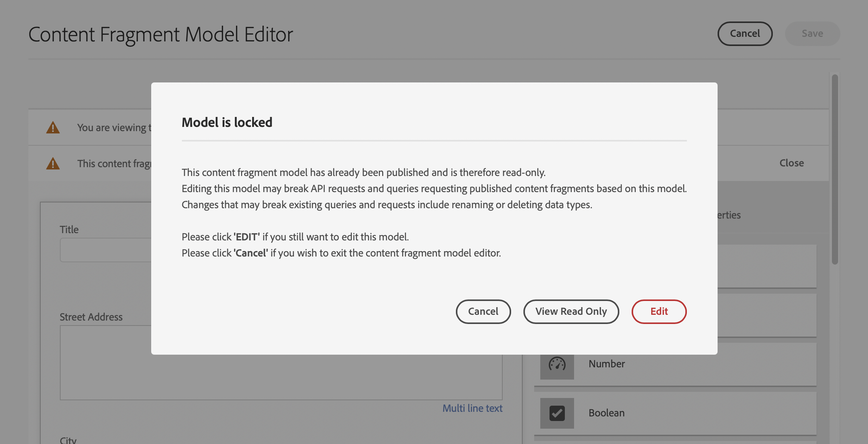Select the Number data type gauge icon
Screen dimensions: 868x444
pos(557,364)
